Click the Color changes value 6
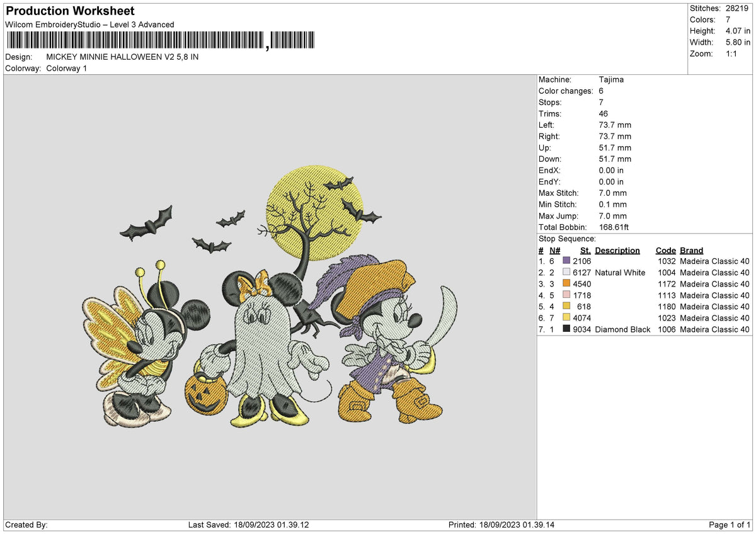The image size is (756, 534). (601, 91)
